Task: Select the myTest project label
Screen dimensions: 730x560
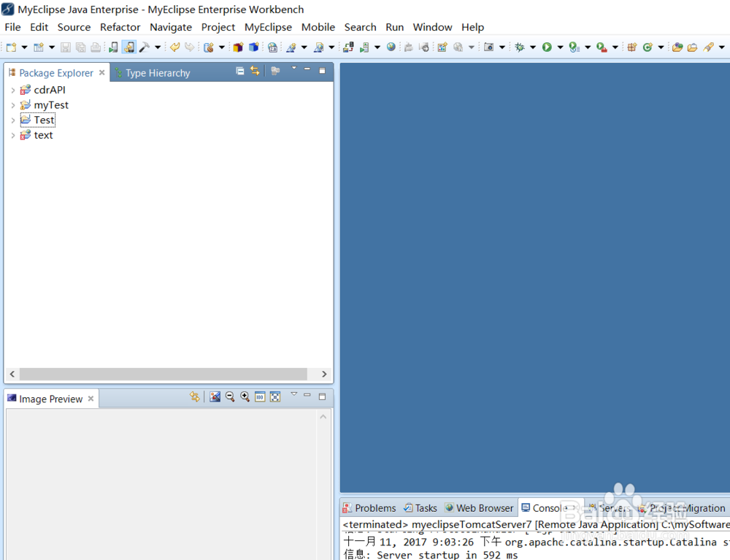Action: (x=51, y=105)
